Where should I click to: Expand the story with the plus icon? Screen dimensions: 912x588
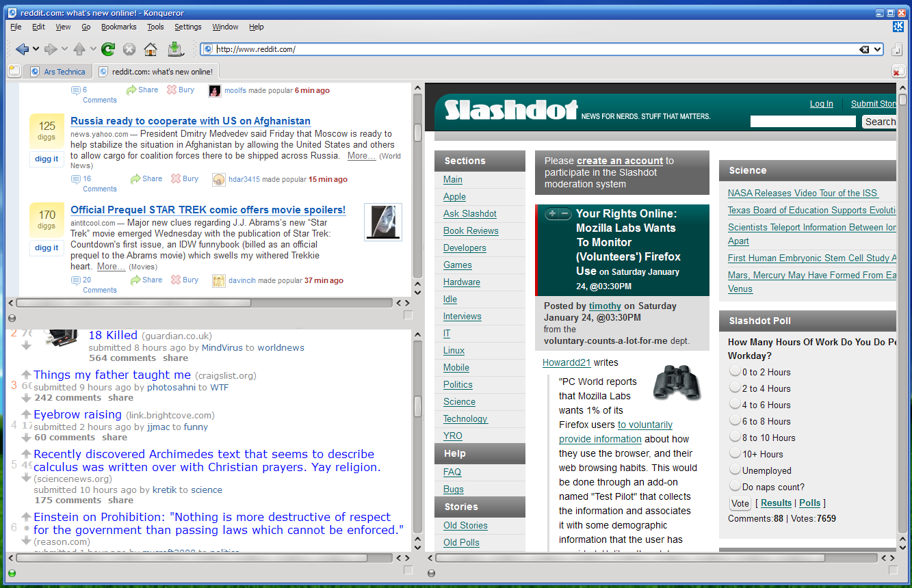(553, 214)
